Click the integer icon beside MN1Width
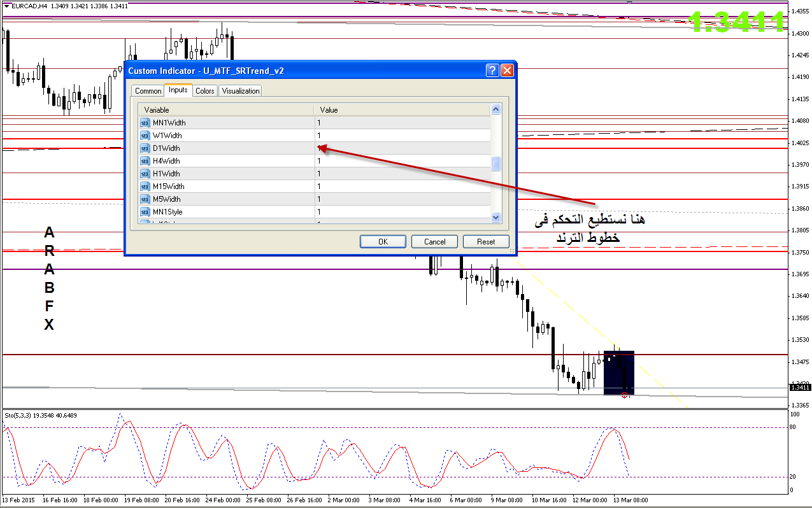The image size is (812, 508). point(144,122)
